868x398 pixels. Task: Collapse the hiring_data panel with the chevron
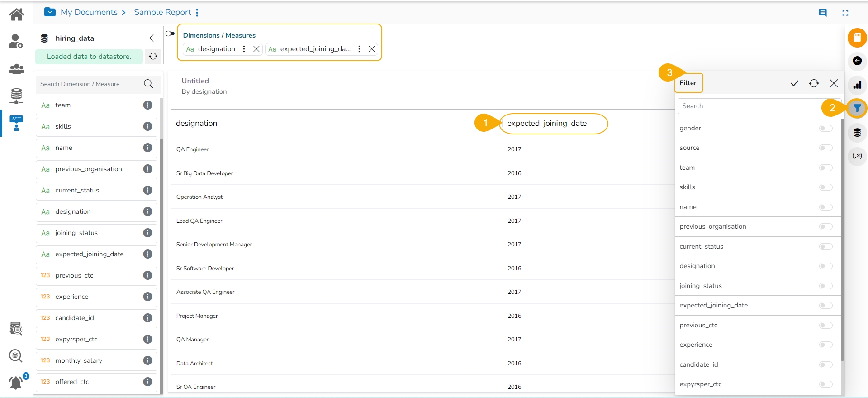click(x=152, y=38)
